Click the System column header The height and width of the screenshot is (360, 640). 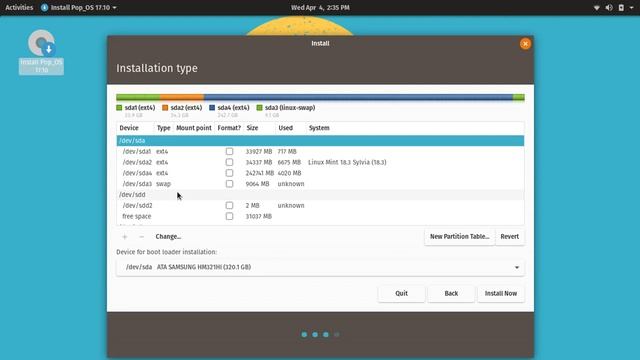click(x=415, y=128)
